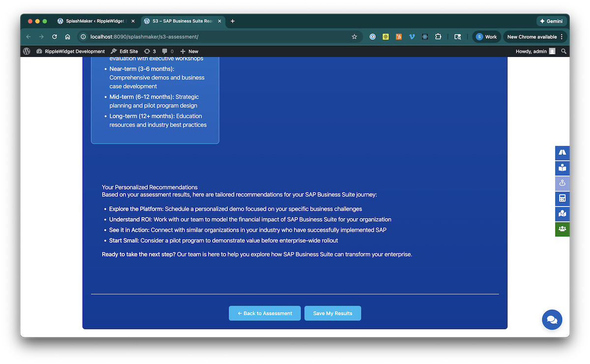
Task: Open the floating chat bubble button
Action: (552, 320)
